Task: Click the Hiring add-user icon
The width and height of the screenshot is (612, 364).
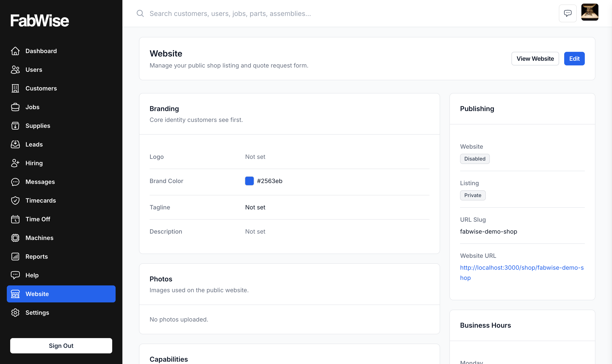Action: pyautogui.click(x=15, y=163)
